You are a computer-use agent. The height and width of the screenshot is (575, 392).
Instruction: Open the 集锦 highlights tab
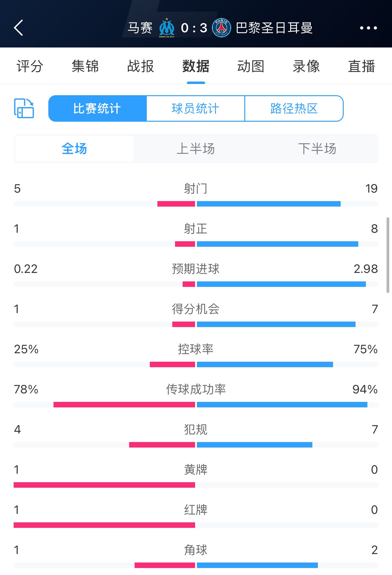click(x=85, y=66)
